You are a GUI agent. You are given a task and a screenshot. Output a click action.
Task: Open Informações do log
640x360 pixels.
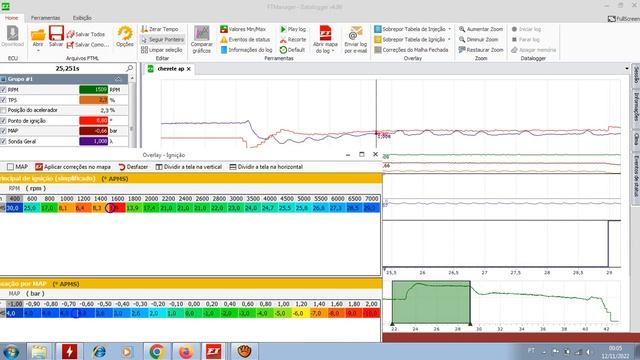pos(246,50)
